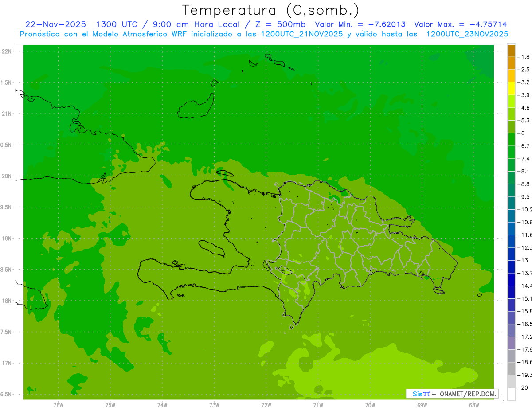Click the "18N" latitude axis label
The height and width of the screenshot is (411, 532).
[7, 301]
